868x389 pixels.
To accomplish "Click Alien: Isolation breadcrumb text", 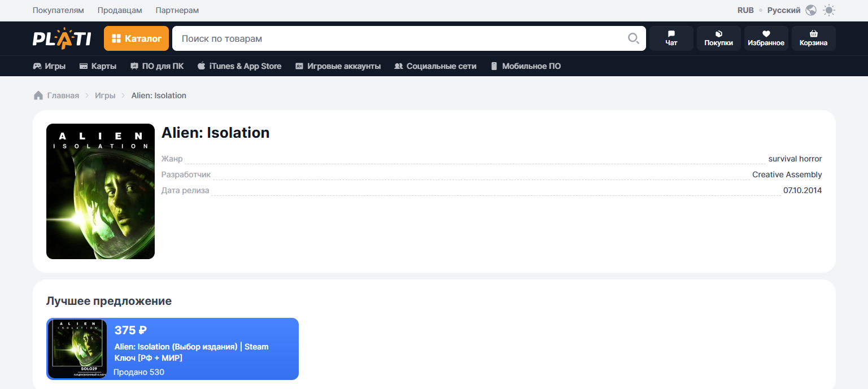I will click(159, 95).
